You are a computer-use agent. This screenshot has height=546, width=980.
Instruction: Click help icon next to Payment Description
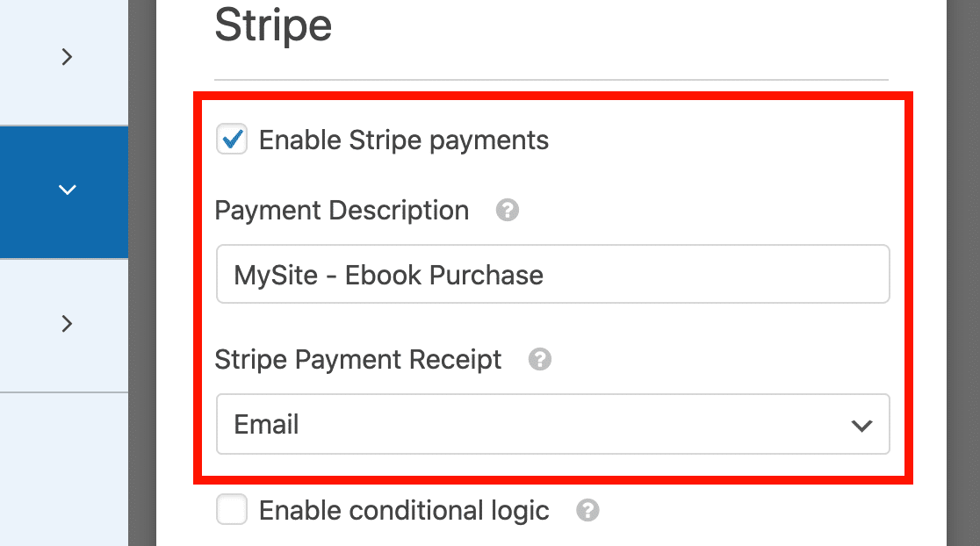[x=507, y=210]
